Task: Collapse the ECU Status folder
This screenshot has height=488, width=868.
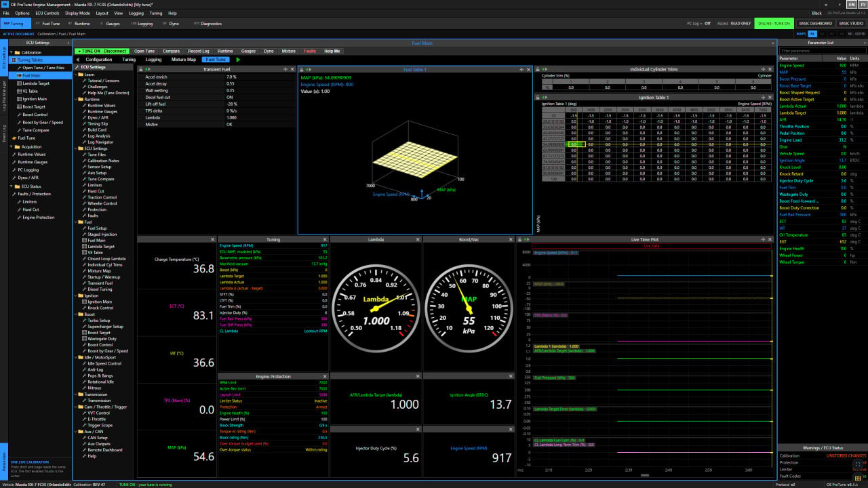Action: [11, 186]
